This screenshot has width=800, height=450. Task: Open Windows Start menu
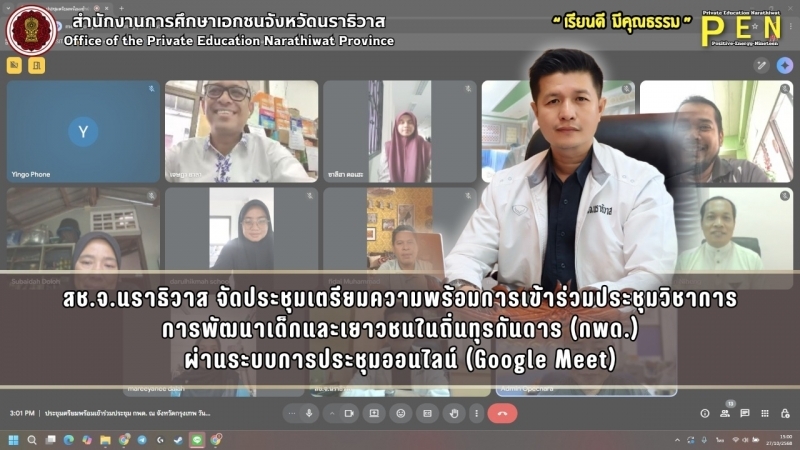click(x=14, y=440)
